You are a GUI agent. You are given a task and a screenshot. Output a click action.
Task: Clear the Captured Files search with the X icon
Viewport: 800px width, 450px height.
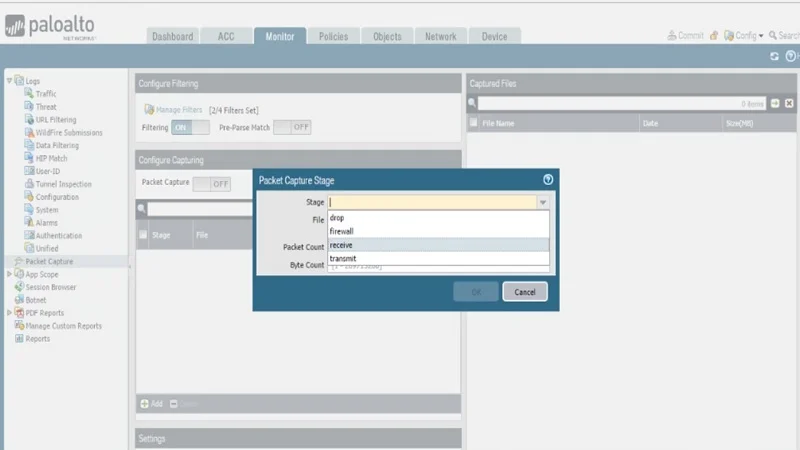789,103
